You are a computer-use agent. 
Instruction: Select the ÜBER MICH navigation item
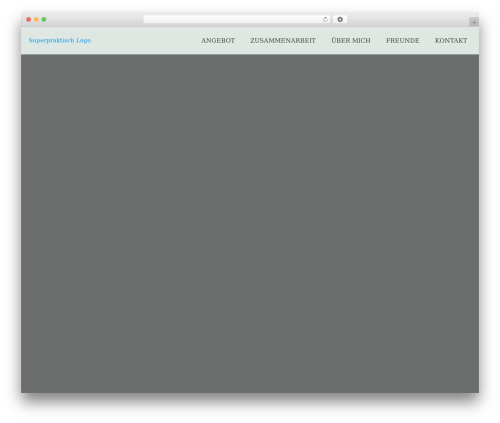click(351, 40)
